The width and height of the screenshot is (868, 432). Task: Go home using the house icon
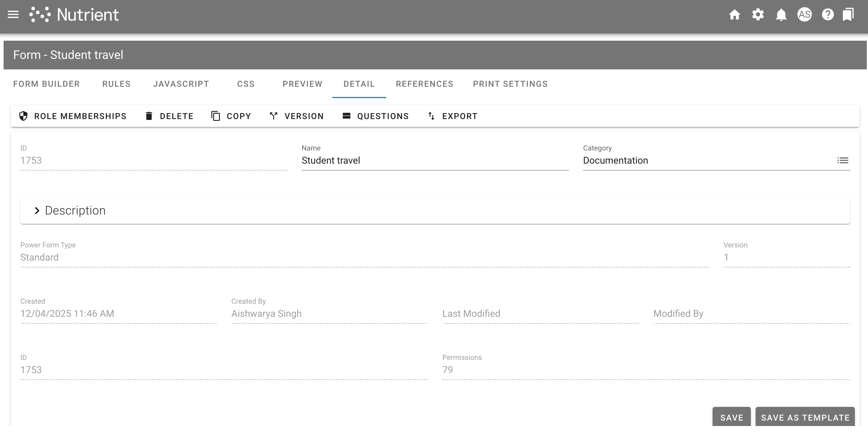point(735,15)
